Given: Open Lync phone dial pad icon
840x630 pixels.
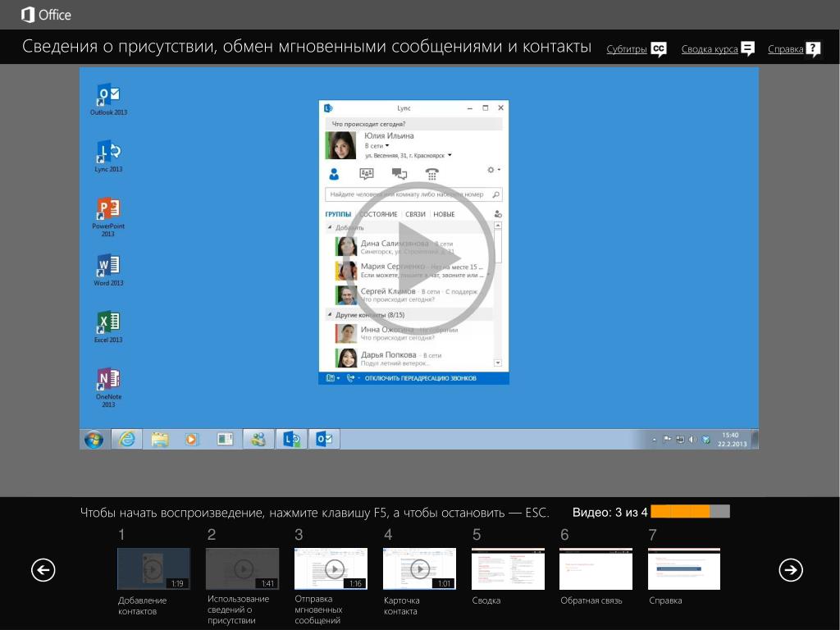Looking at the screenshot, I should [431, 174].
